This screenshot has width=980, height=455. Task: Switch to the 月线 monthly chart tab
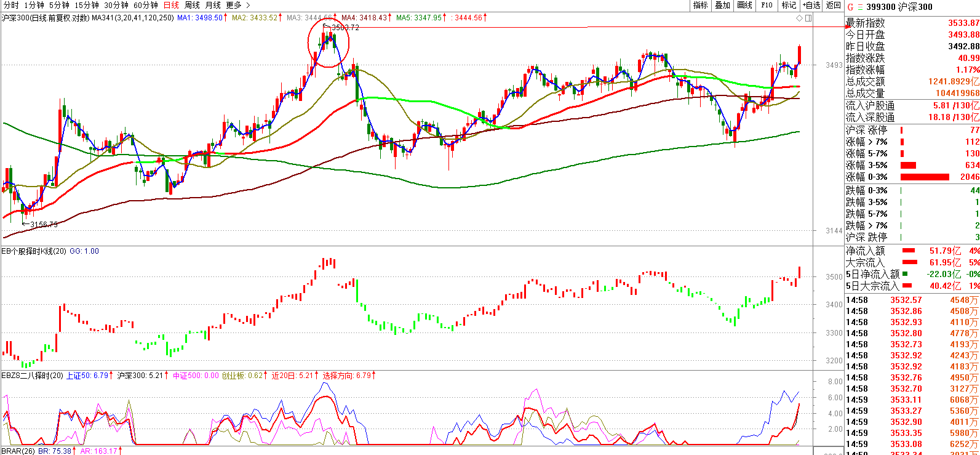[213, 5]
